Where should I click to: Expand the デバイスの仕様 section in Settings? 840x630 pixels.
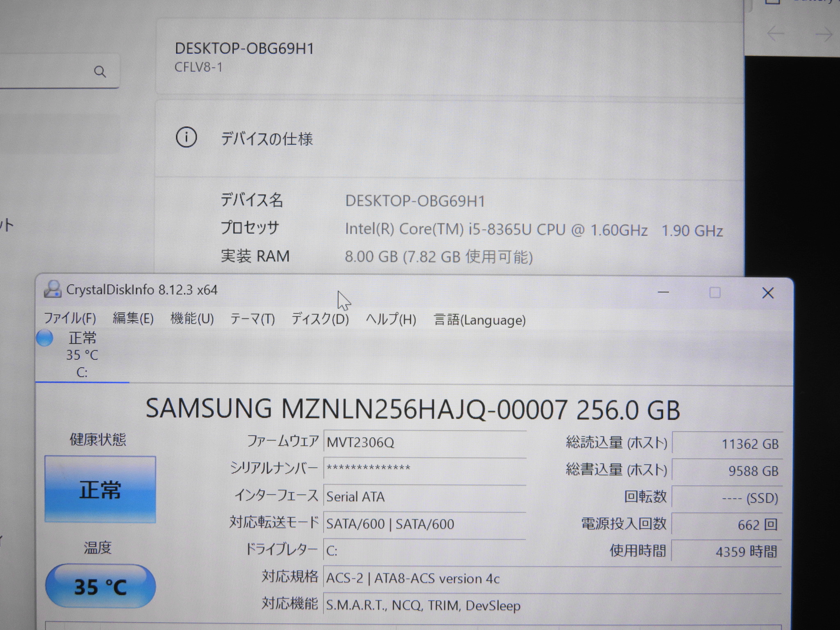[x=450, y=139]
